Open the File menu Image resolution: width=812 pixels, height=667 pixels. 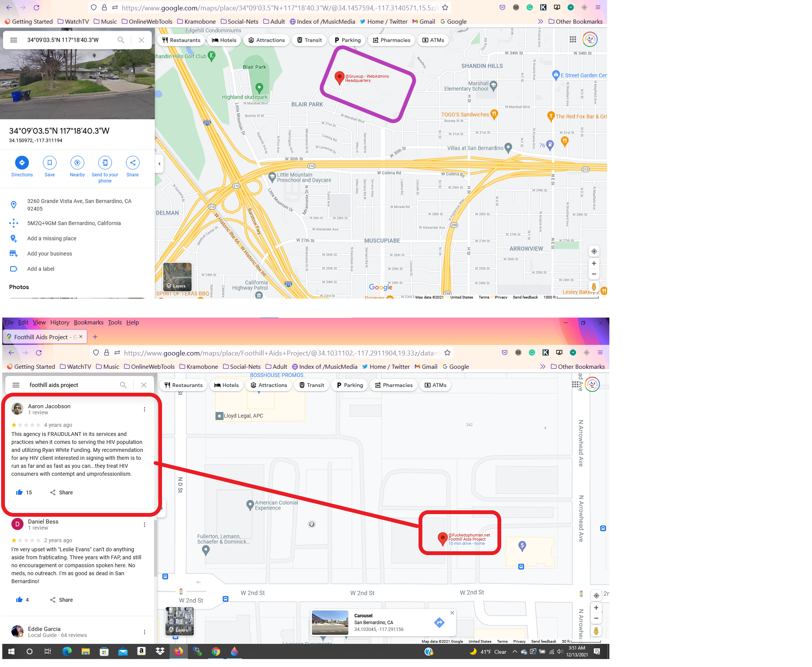tap(9, 322)
